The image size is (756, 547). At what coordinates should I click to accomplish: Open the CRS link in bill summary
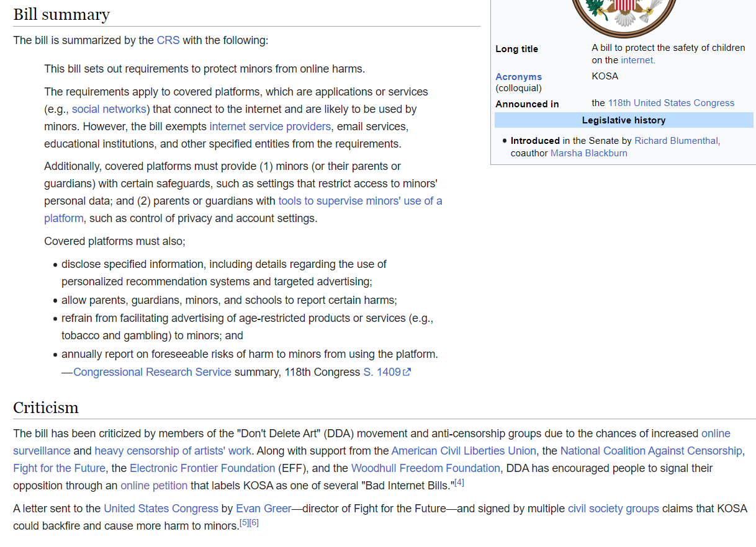[x=168, y=40]
